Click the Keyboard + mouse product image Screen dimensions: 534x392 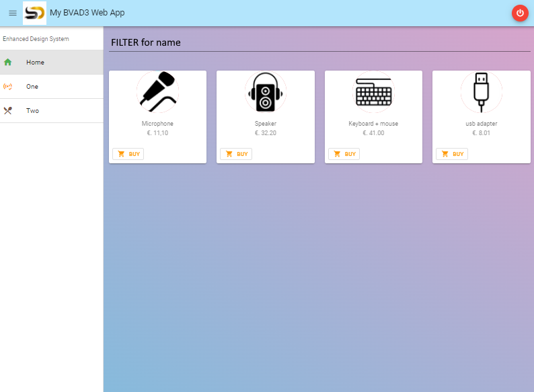[373, 91]
